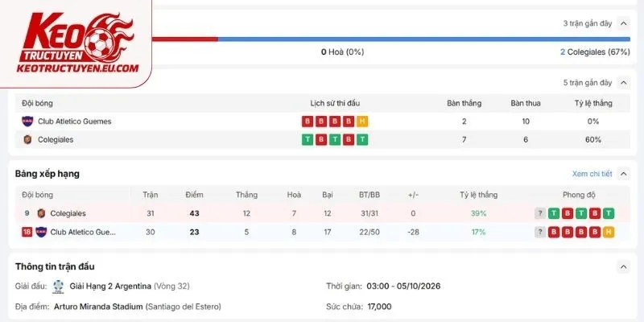644x322 pixels.
Task: Click the head-to-head win ratio bar
Action: (x=391, y=39)
